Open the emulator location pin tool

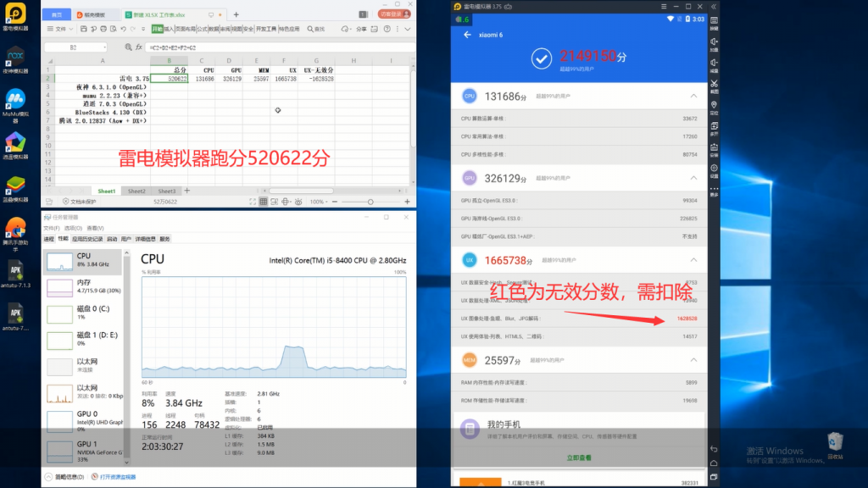point(714,106)
